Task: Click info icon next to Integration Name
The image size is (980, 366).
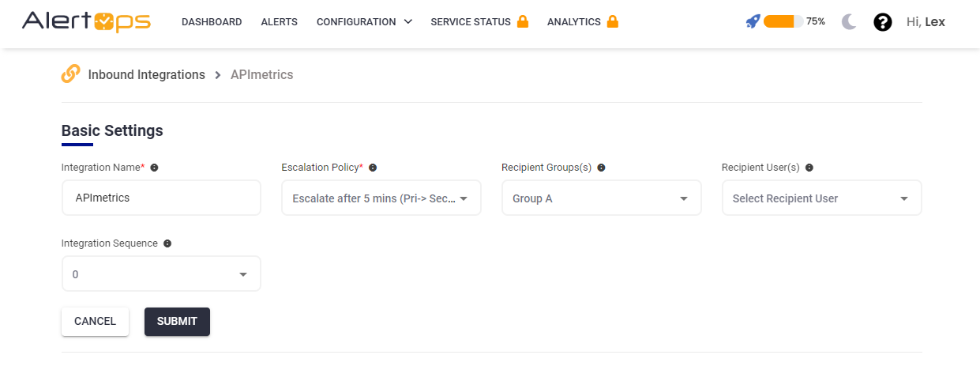Action: tap(154, 168)
